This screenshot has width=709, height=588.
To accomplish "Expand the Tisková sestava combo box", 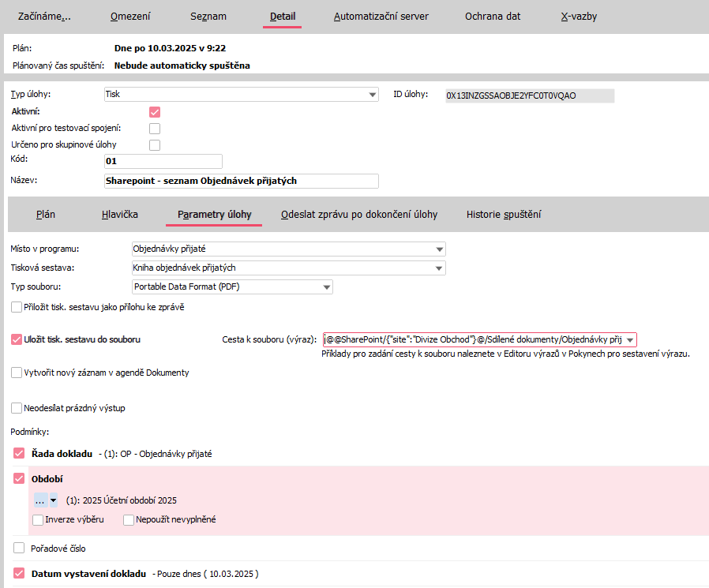I will 439,268.
